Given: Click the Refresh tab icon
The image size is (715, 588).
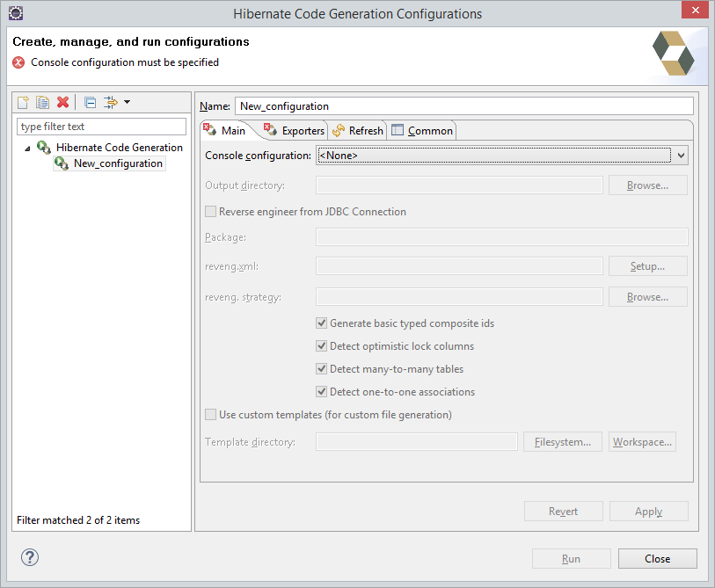Looking at the screenshot, I should [x=339, y=131].
